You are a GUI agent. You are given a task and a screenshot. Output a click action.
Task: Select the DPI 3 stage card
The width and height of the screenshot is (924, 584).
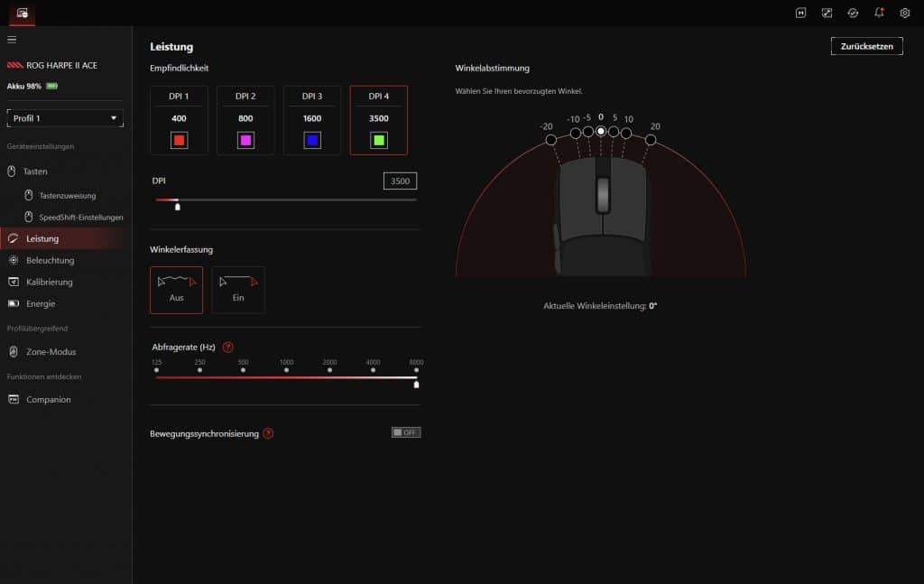[x=311, y=120]
